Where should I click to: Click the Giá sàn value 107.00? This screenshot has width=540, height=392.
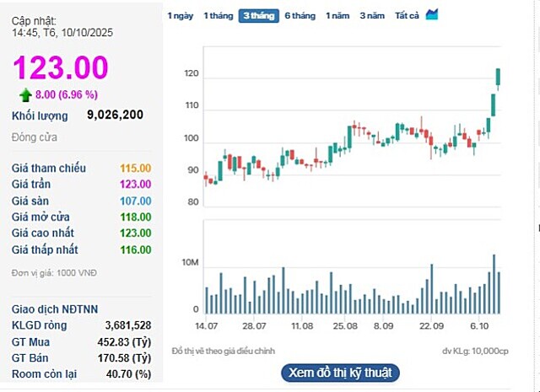tap(136, 201)
